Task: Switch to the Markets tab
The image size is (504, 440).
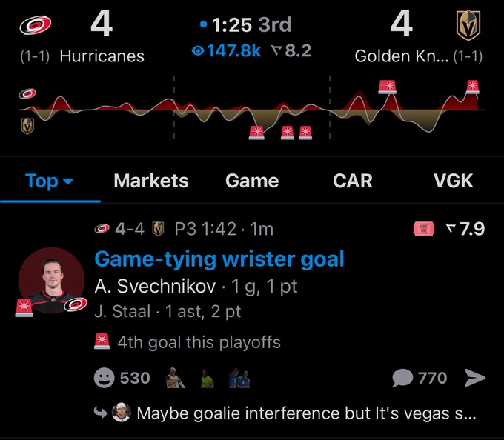Action: coord(151,181)
